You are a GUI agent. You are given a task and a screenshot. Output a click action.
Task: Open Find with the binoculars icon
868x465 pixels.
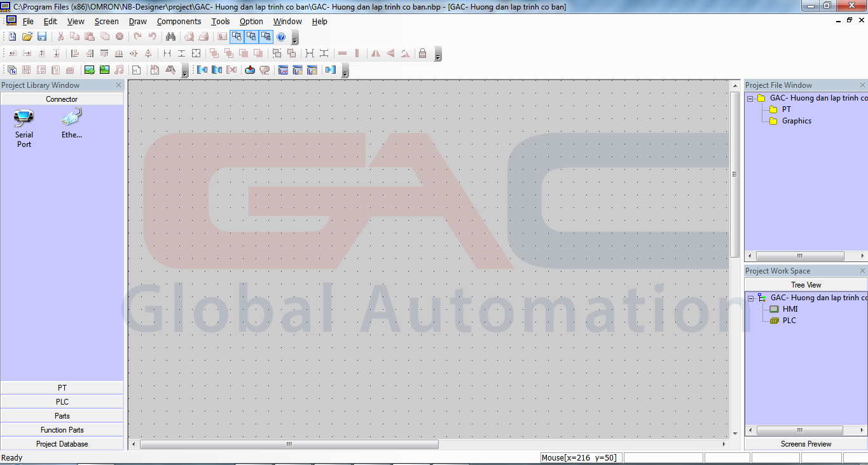point(170,37)
